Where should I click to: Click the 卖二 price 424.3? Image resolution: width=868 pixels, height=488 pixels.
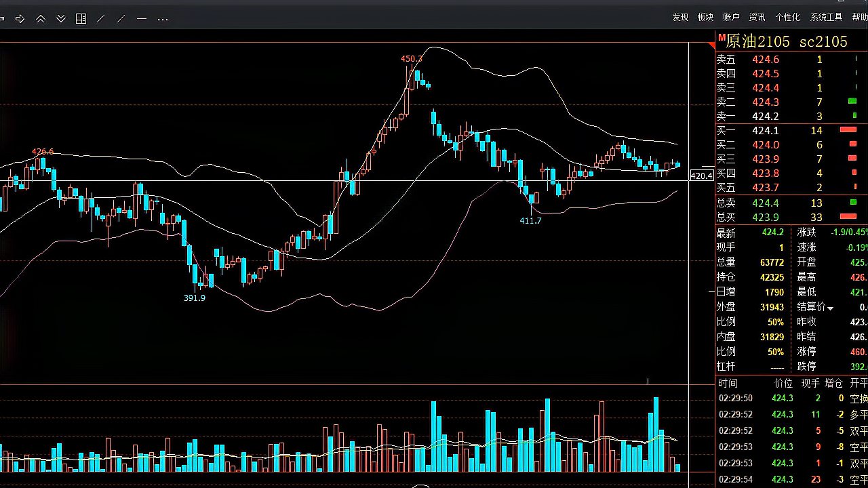point(766,102)
